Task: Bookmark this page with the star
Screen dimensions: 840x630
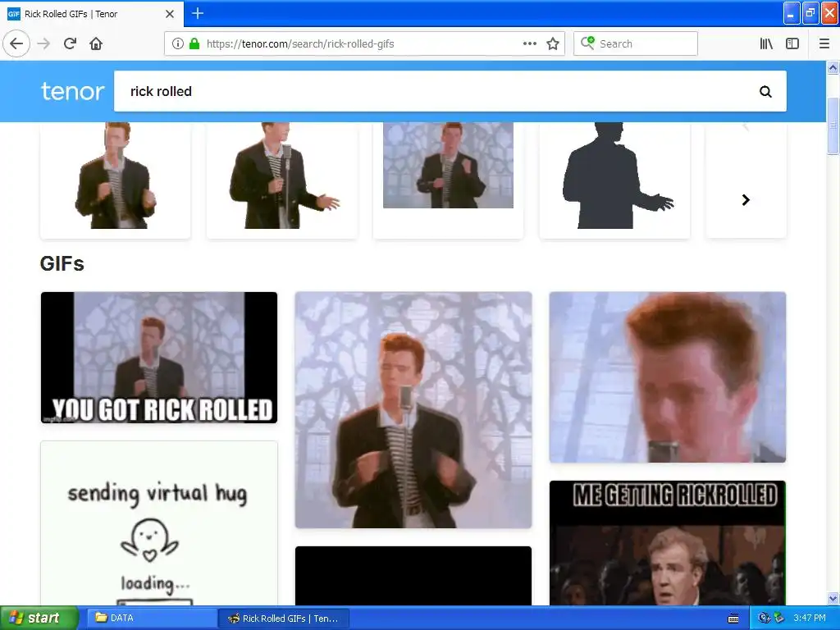Action: pos(553,43)
